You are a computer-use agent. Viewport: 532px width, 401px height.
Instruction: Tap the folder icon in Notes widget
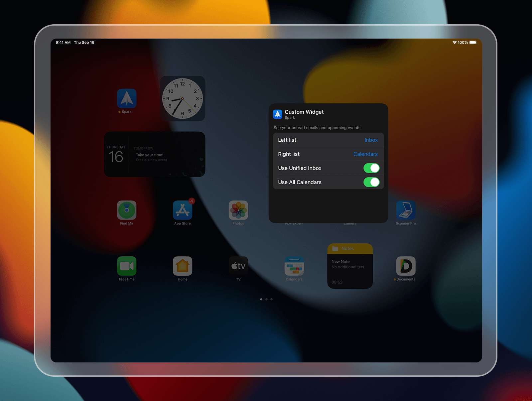(x=335, y=249)
